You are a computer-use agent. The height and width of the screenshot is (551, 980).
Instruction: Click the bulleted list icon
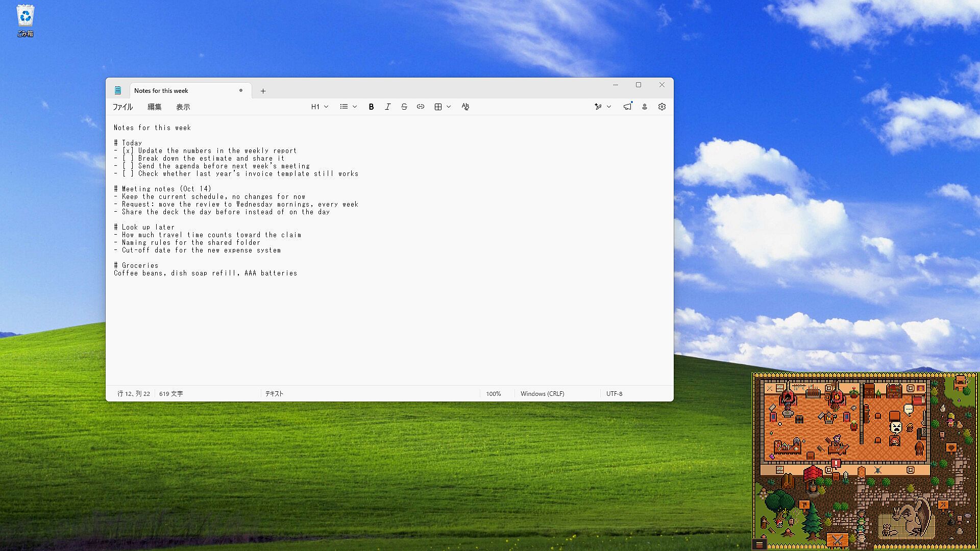point(344,107)
